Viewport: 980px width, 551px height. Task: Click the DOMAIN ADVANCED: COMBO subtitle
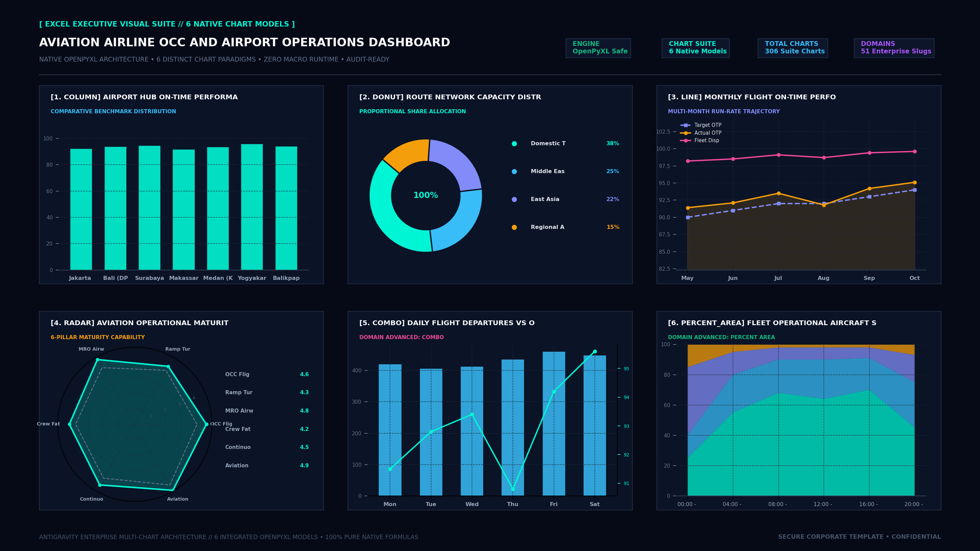tap(402, 337)
